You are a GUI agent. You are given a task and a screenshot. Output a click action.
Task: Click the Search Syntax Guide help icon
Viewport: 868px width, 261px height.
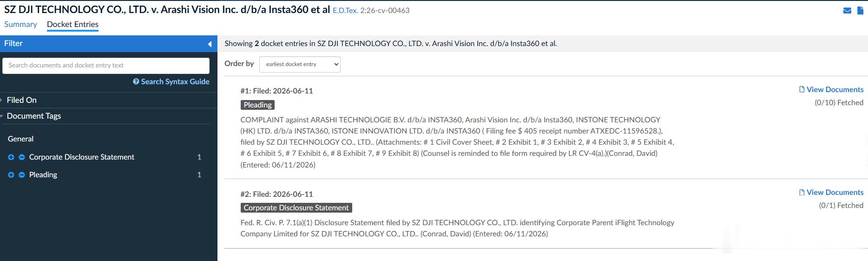pyautogui.click(x=136, y=81)
